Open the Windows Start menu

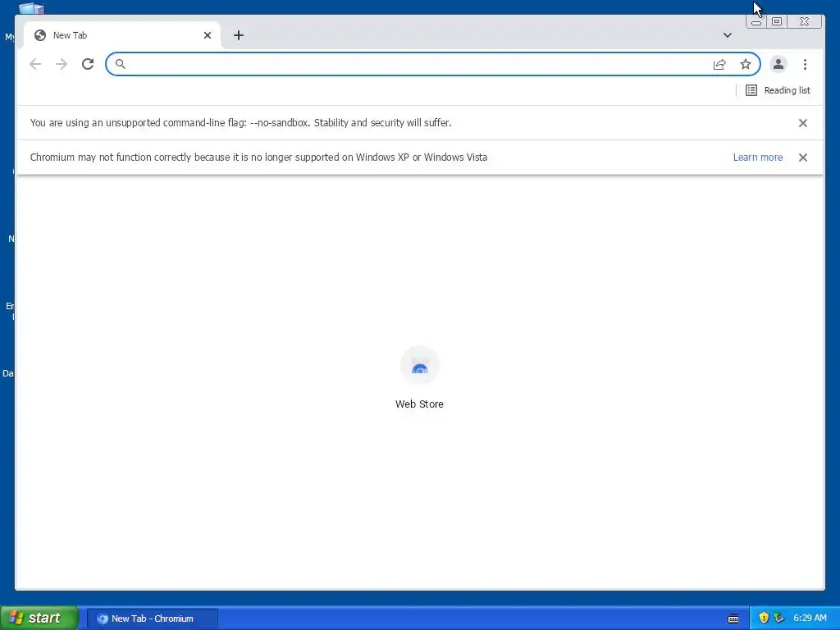[39, 618]
